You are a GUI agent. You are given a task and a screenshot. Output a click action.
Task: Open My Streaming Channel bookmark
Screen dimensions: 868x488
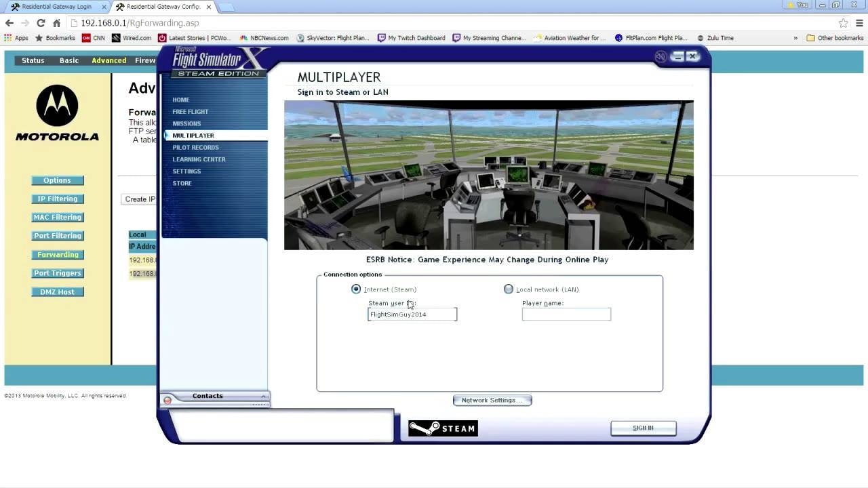489,38
